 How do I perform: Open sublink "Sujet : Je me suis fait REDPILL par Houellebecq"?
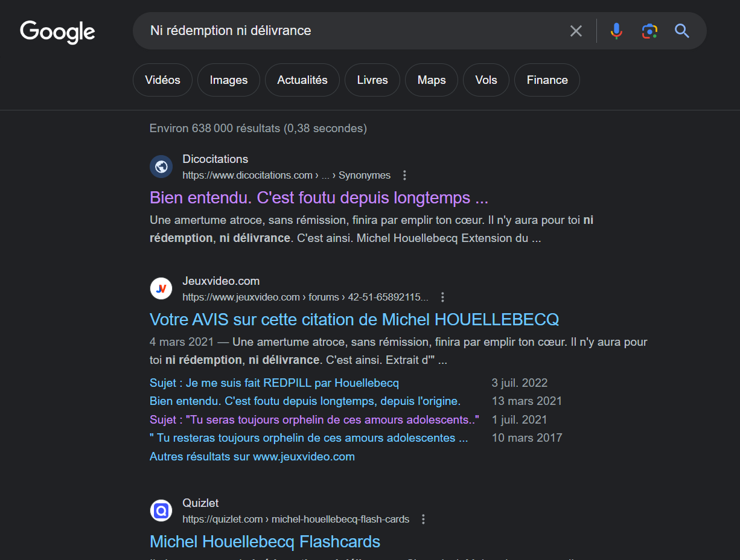click(x=274, y=383)
